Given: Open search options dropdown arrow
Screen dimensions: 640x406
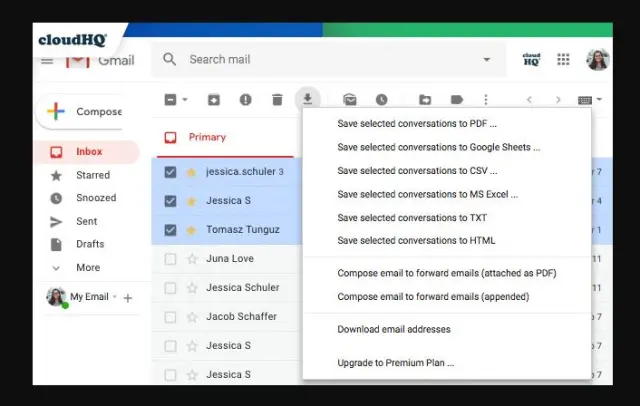Looking at the screenshot, I should pos(487,60).
